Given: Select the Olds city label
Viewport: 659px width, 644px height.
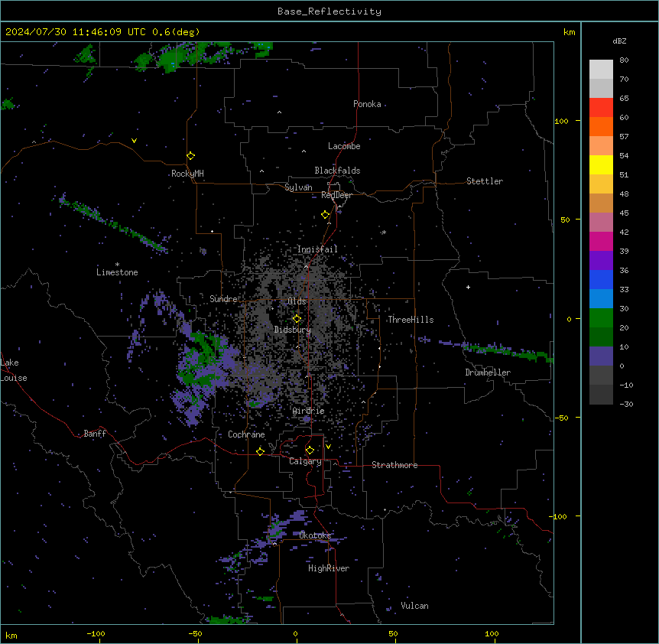Looking at the screenshot, I should (297, 301).
